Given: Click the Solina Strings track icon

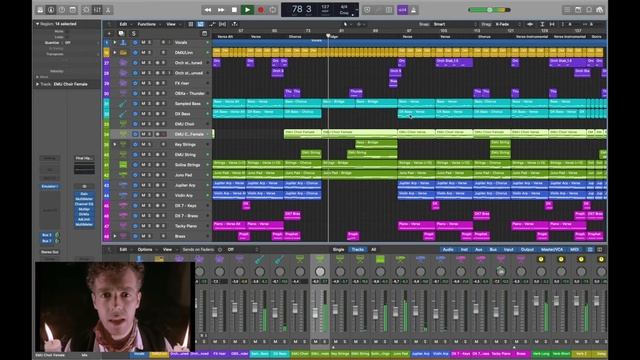Looking at the screenshot, I should click(123, 164).
